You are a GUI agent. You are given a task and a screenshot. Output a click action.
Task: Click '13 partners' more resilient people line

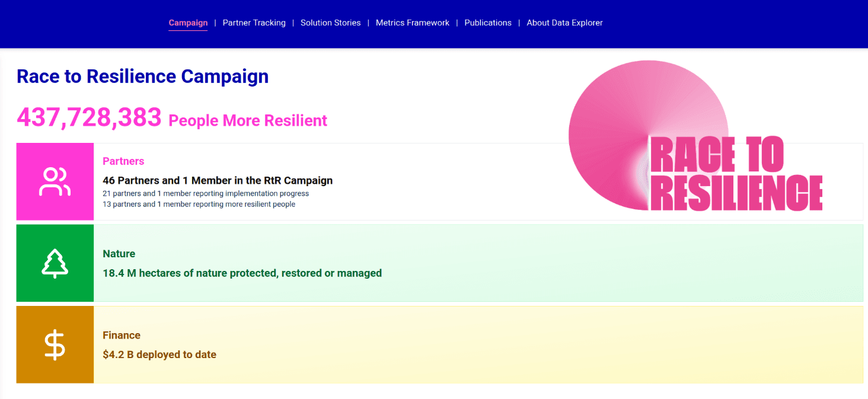[199, 204]
